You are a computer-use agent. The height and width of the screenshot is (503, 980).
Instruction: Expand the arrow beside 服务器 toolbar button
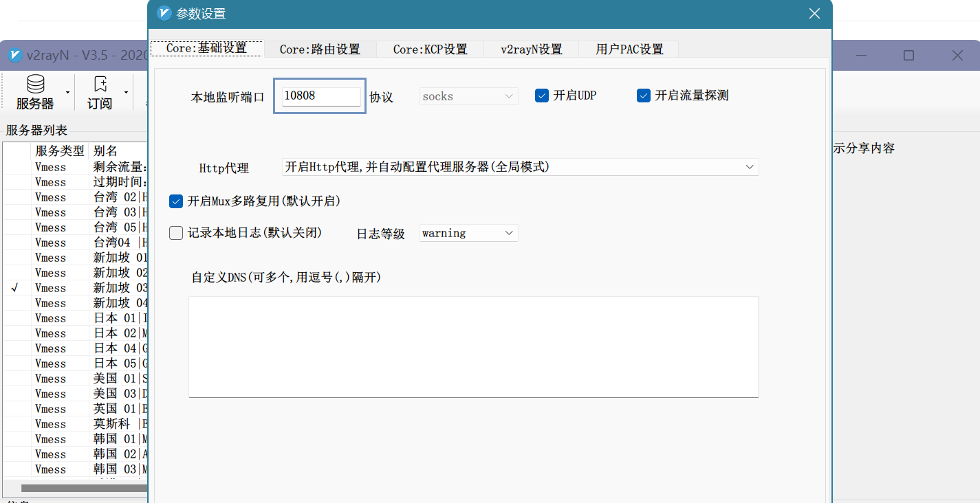[x=67, y=93]
